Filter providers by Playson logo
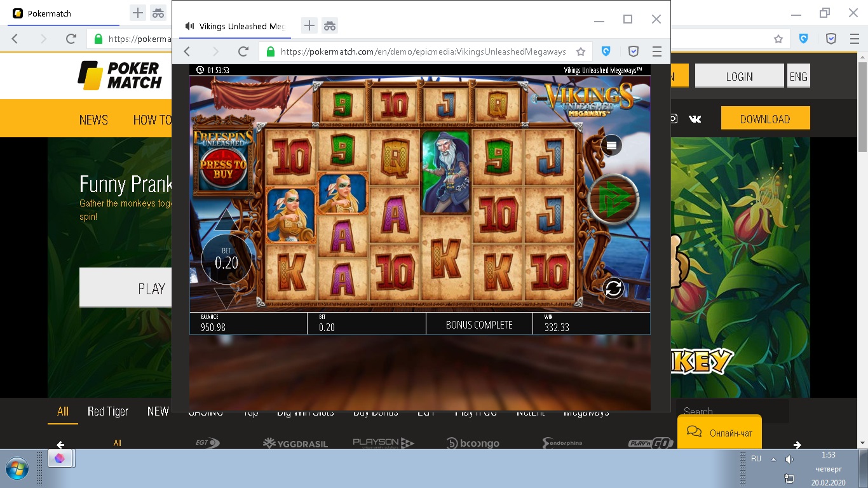This screenshot has height=488, width=868. tap(383, 443)
